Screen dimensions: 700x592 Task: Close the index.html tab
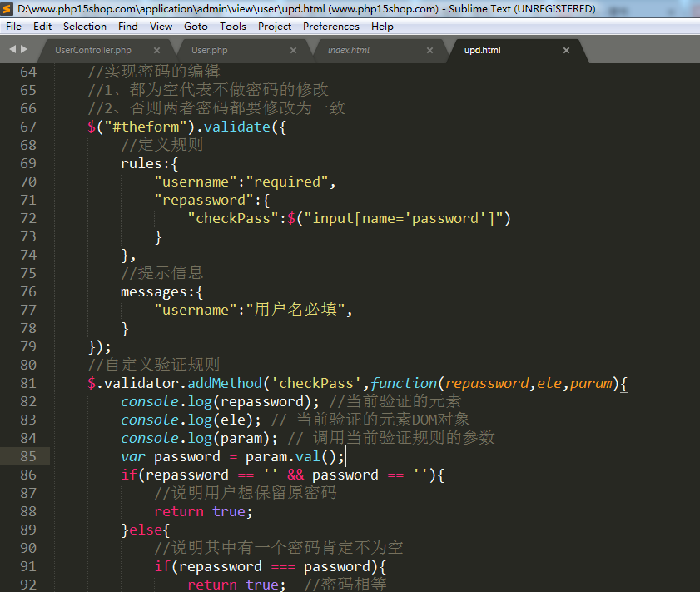point(429,51)
